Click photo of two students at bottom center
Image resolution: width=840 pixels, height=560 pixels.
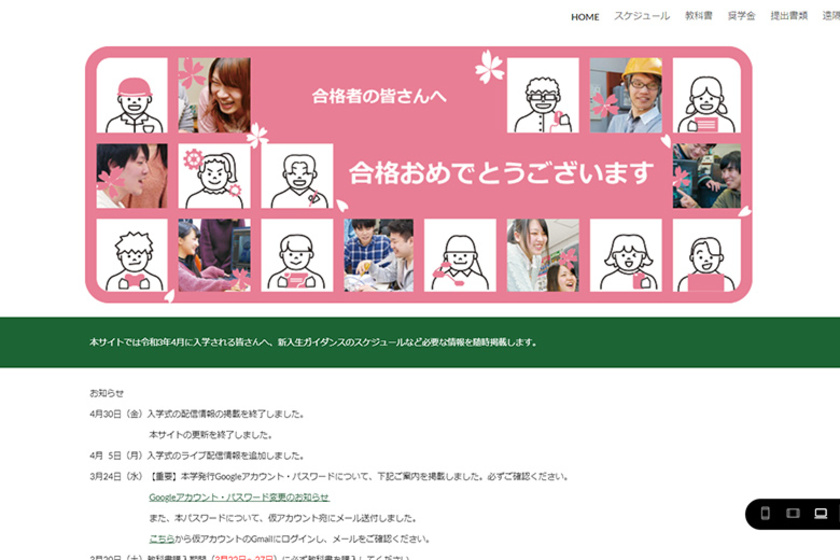(378, 255)
